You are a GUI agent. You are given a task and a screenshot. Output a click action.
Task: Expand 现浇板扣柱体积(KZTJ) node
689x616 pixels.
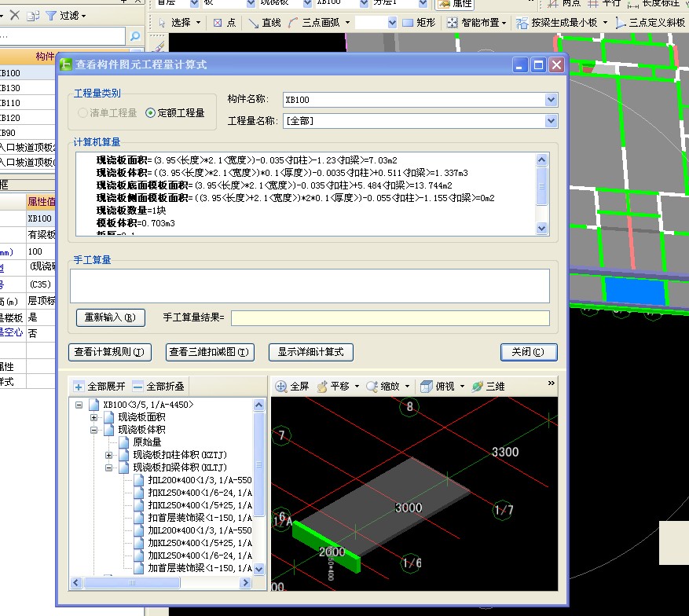click(108, 455)
